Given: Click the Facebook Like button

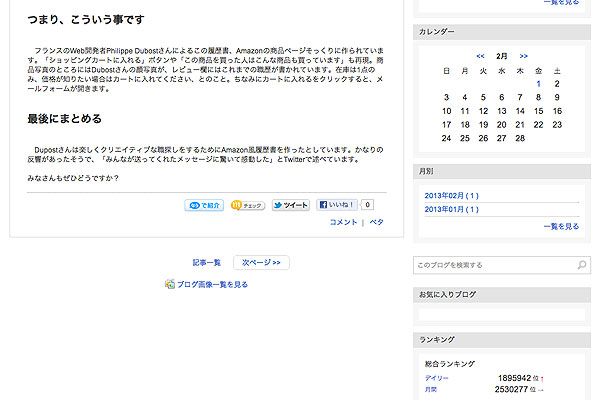Looking at the screenshot, I should (337, 205).
